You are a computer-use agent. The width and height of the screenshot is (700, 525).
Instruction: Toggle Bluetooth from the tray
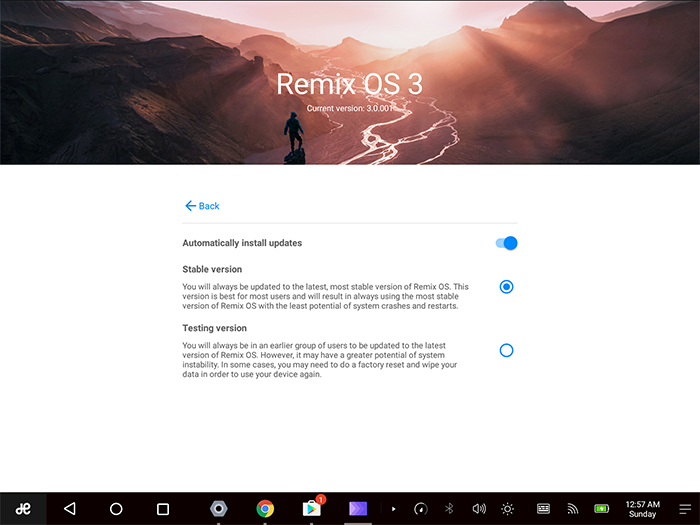pos(449,509)
